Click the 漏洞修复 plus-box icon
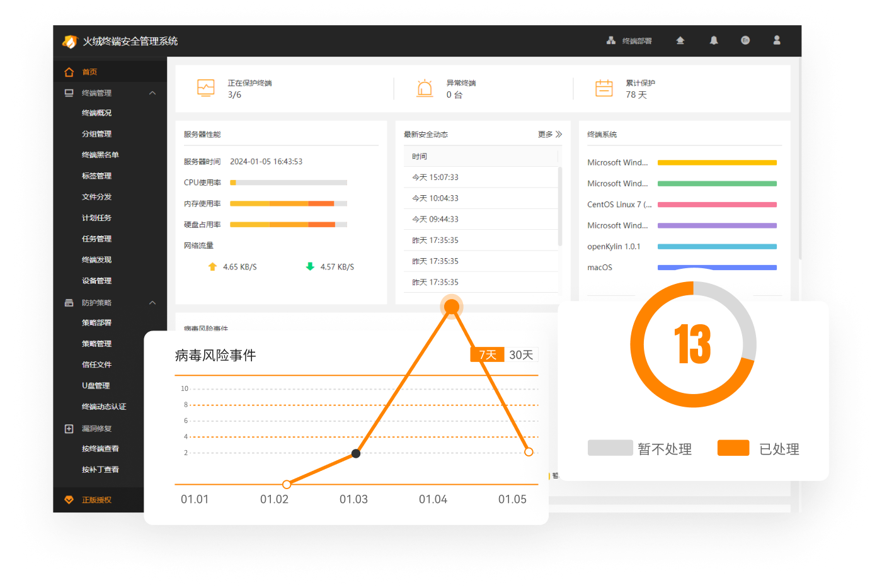The image size is (882, 588). tap(69, 429)
